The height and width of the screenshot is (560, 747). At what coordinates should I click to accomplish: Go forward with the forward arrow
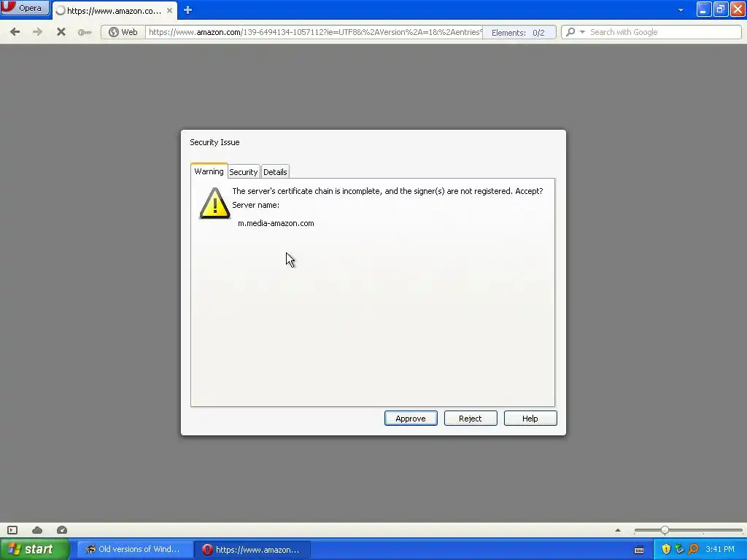[x=37, y=32]
